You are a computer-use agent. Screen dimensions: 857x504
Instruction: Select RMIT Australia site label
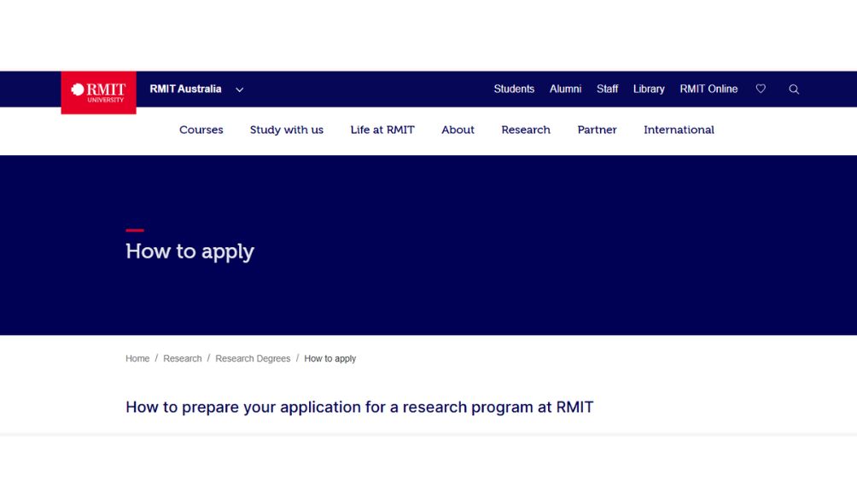(185, 89)
